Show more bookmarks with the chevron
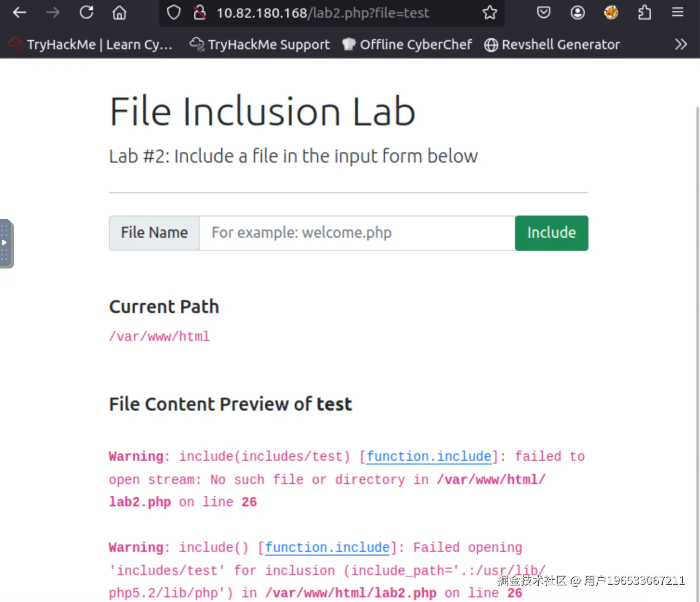This screenshot has height=602, width=700. 680,45
